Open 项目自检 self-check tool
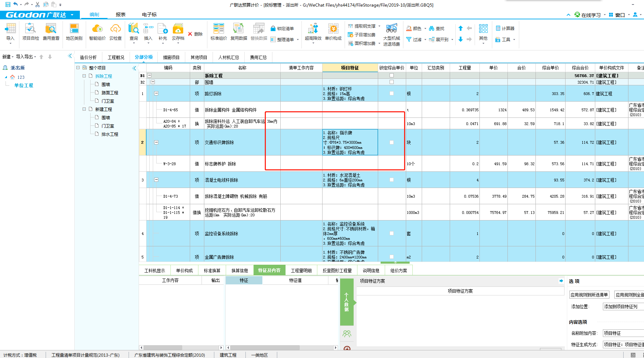The width and height of the screenshot is (644, 358). [x=31, y=32]
